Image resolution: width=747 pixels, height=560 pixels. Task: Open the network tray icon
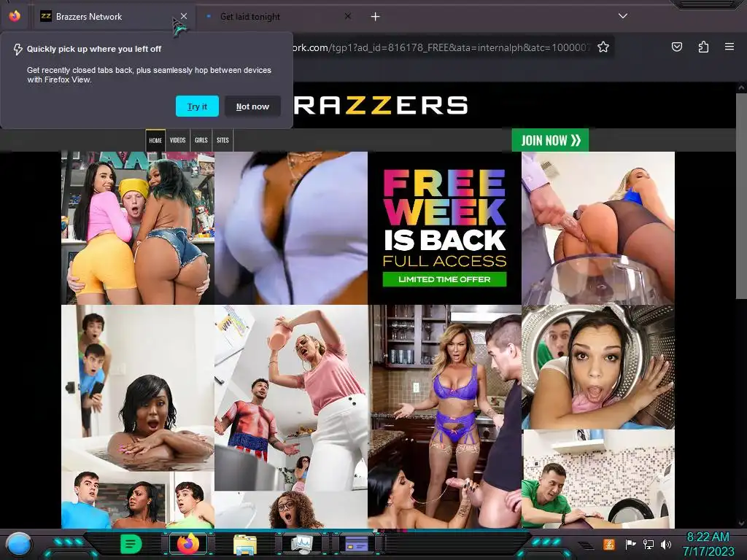click(x=649, y=544)
